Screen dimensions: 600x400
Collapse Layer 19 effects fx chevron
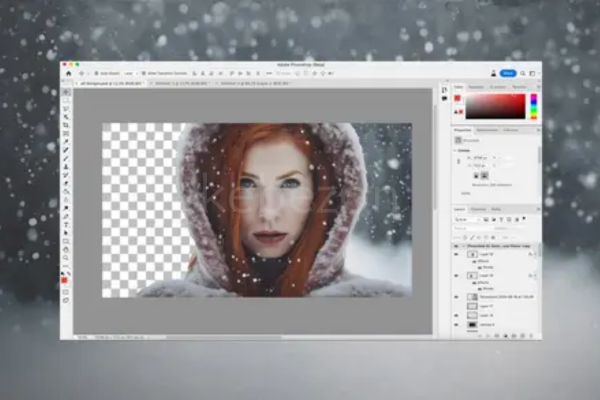(x=535, y=254)
